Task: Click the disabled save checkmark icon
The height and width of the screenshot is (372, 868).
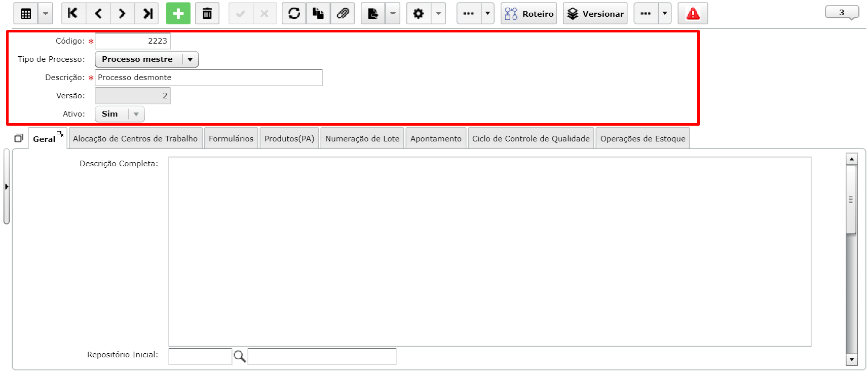Action: pos(241,14)
